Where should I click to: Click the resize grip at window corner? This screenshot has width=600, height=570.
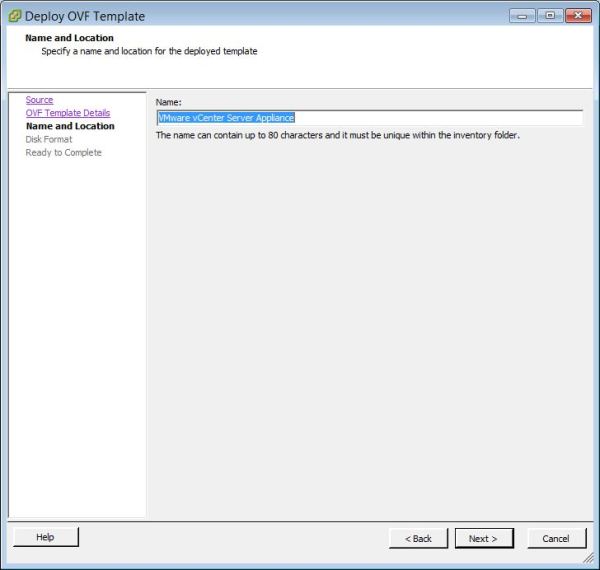tap(589, 560)
